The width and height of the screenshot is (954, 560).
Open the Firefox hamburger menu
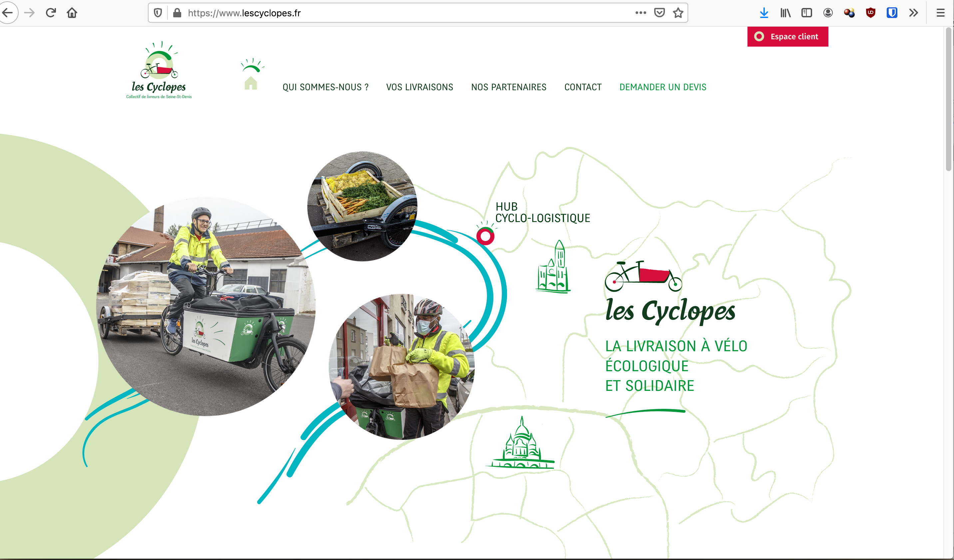pyautogui.click(x=940, y=13)
